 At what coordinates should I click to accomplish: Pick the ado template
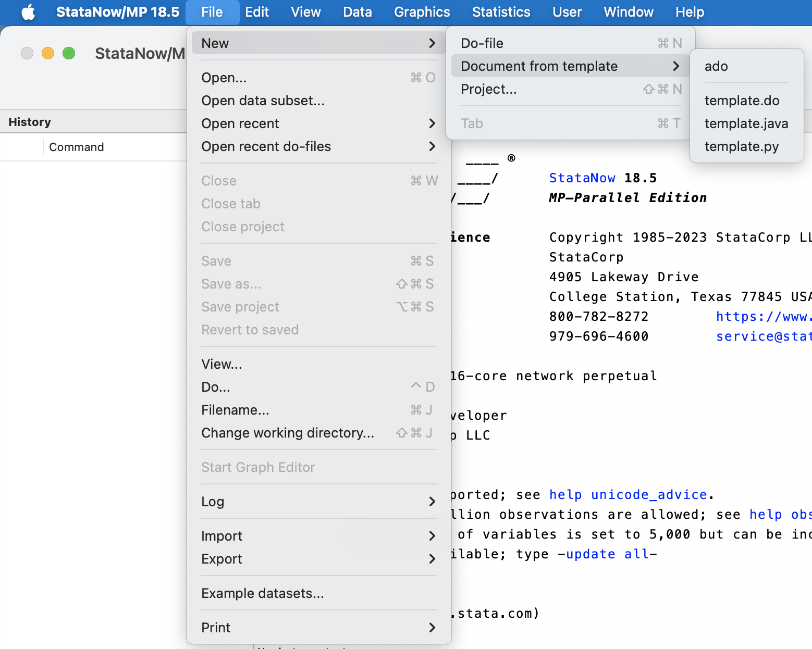point(746,66)
